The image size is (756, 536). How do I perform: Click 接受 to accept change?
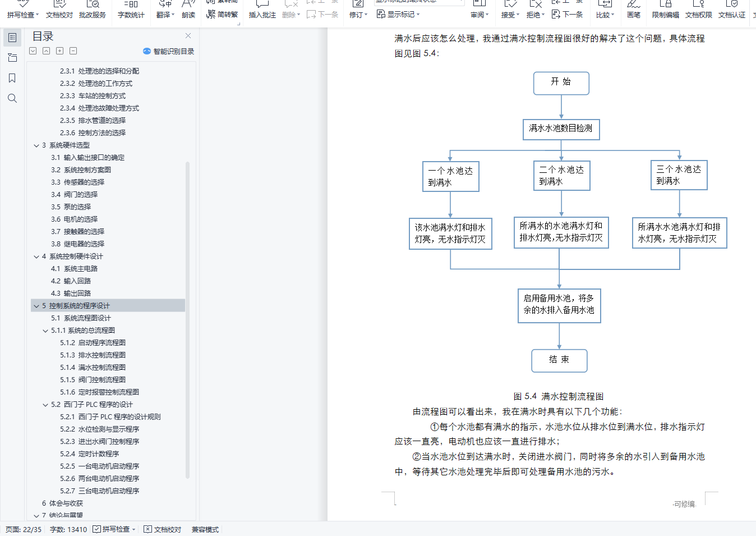510,10
